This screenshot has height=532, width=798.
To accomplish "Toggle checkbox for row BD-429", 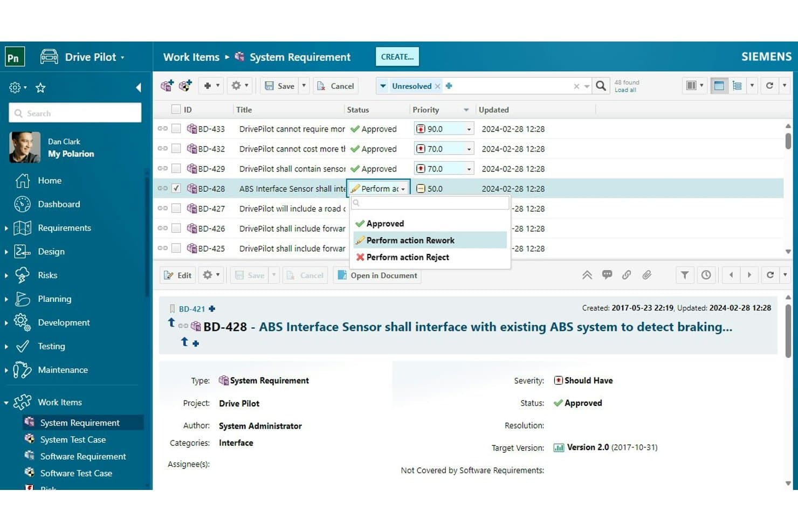I will (x=176, y=169).
